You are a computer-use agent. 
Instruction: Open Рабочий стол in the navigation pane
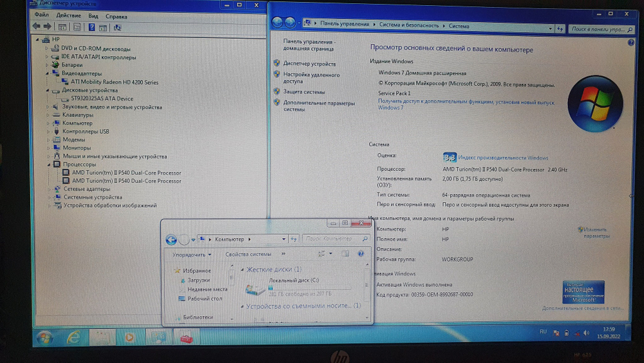[205, 299]
